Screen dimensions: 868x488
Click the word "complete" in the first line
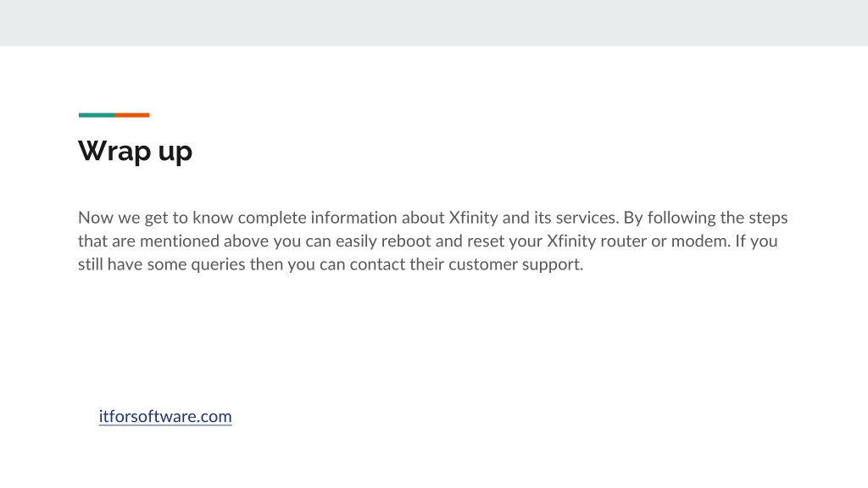272,218
